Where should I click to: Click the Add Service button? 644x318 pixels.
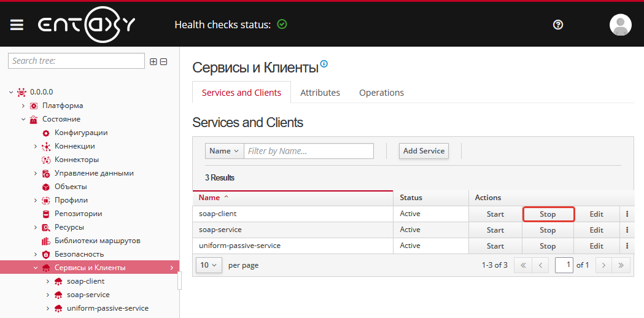click(x=424, y=151)
